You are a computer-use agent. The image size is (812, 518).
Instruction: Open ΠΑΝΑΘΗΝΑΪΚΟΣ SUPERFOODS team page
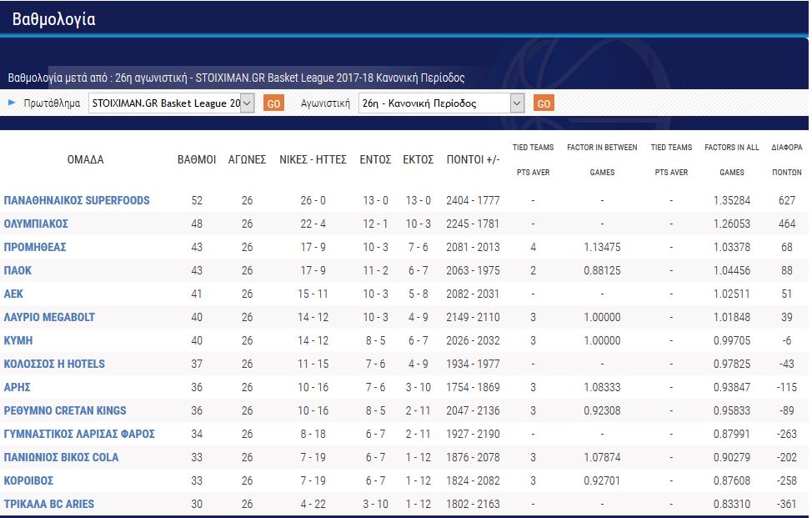click(x=77, y=200)
